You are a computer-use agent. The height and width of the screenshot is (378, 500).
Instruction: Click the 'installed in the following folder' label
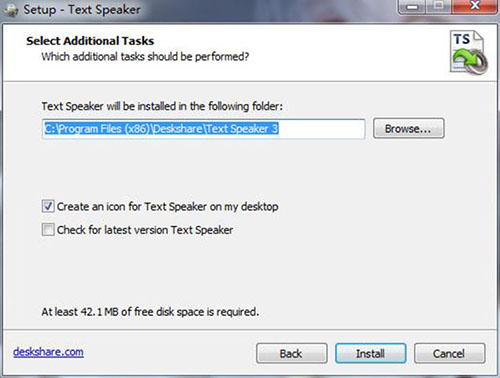tap(162, 106)
